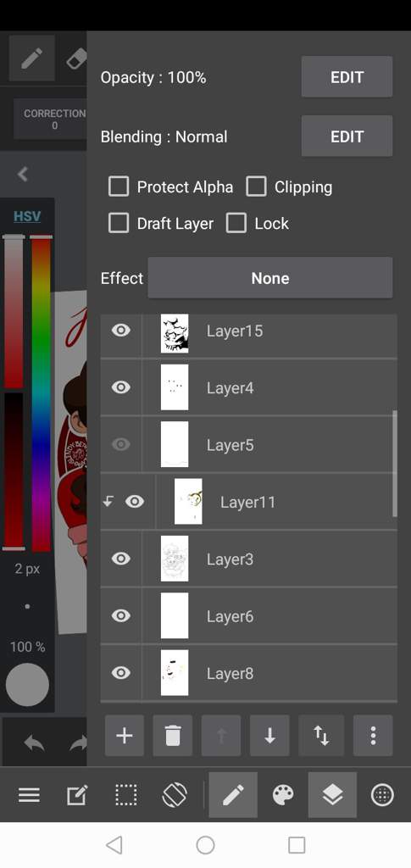Click EDIT button next to Opacity
This screenshot has height=868, width=411.
point(347,77)
